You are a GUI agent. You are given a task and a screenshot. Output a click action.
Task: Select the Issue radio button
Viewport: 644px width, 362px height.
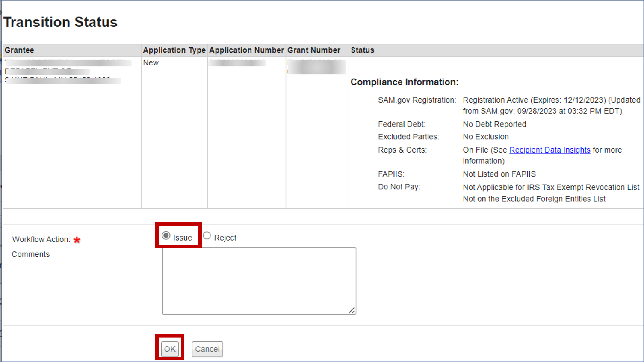tap(166, 236)
